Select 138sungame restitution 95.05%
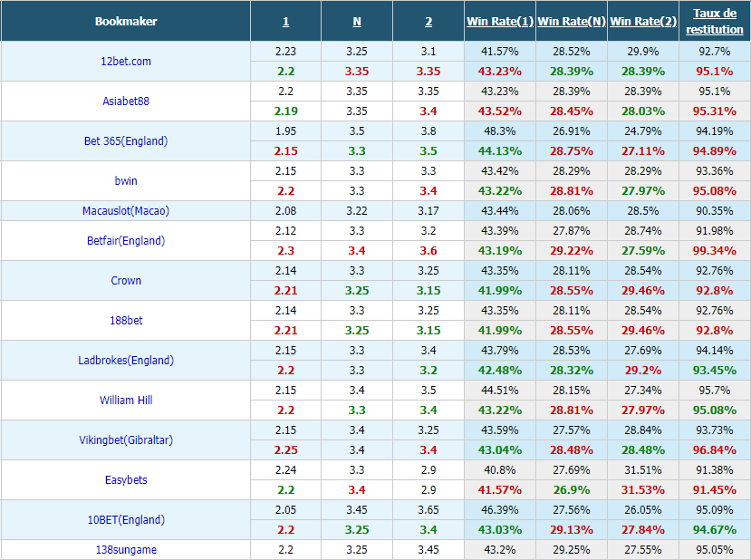The width and height of the screenshot is (751, 560). (x=715, y=550)
